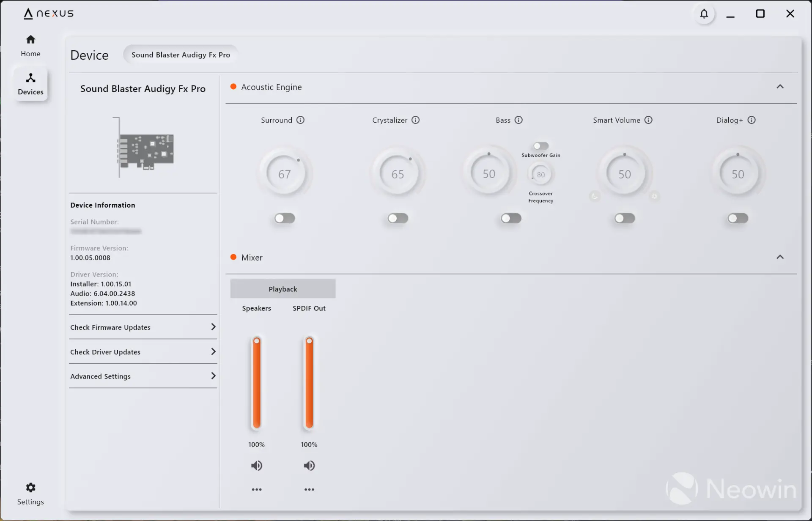Go to the Home page
The width and height of the screenshot is (812, 521).
click(x=30, y=45)
